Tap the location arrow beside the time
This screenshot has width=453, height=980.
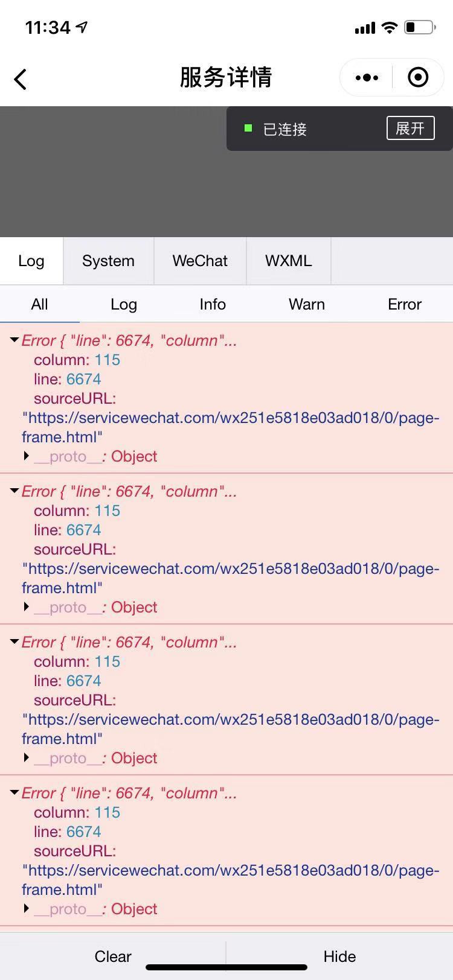click(x=82, y=27)
